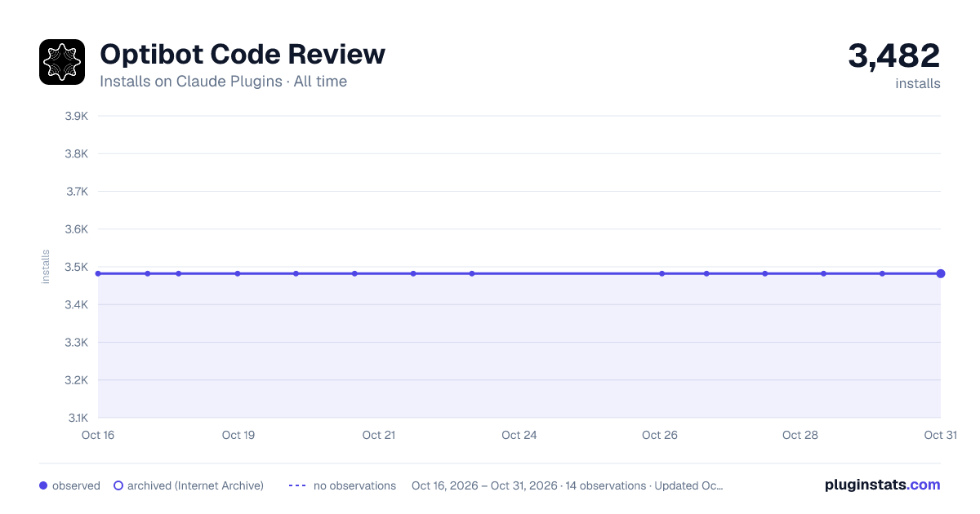Click the hollow circle icon of the archived legend
The image size is (980, 514).
coord(118,485)
